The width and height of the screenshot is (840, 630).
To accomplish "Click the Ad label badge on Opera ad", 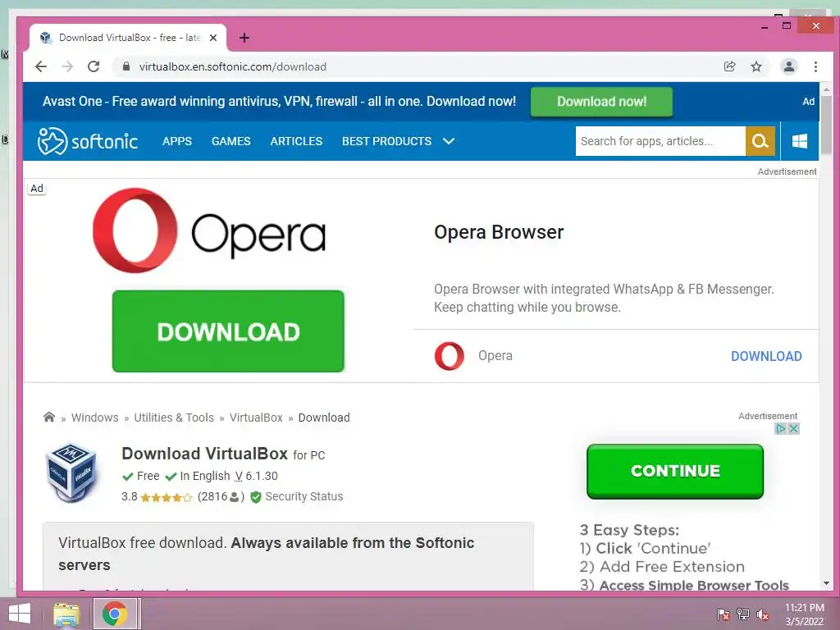I will point(36,188).
